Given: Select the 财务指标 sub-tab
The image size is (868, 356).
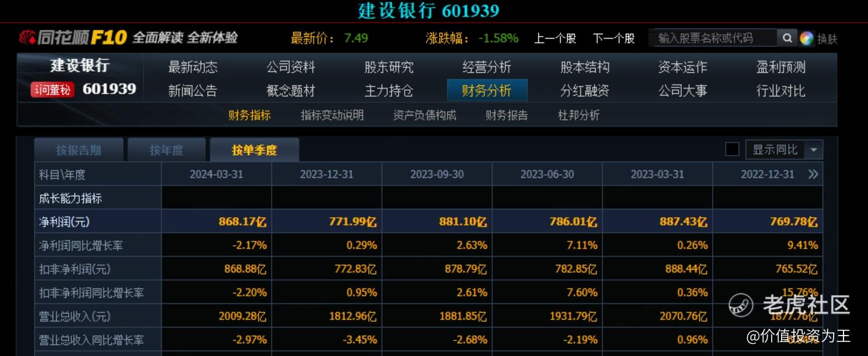Looking at the screenshot, I should click(x=249, y=115).
